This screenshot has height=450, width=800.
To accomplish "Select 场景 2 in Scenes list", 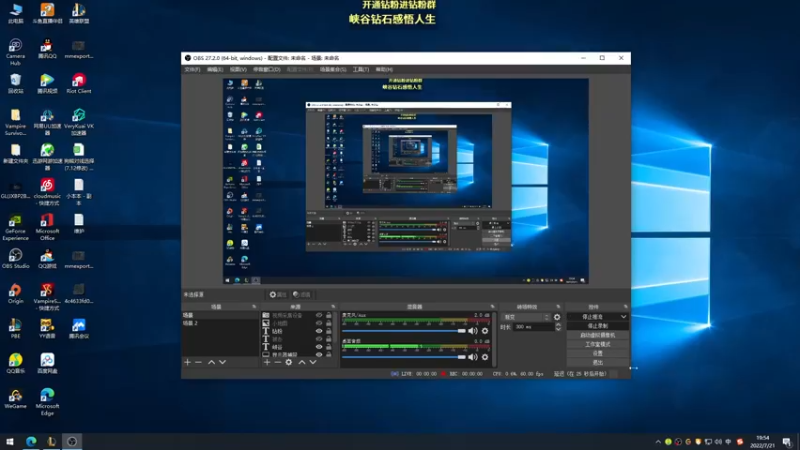I will (x=220, y=323).
